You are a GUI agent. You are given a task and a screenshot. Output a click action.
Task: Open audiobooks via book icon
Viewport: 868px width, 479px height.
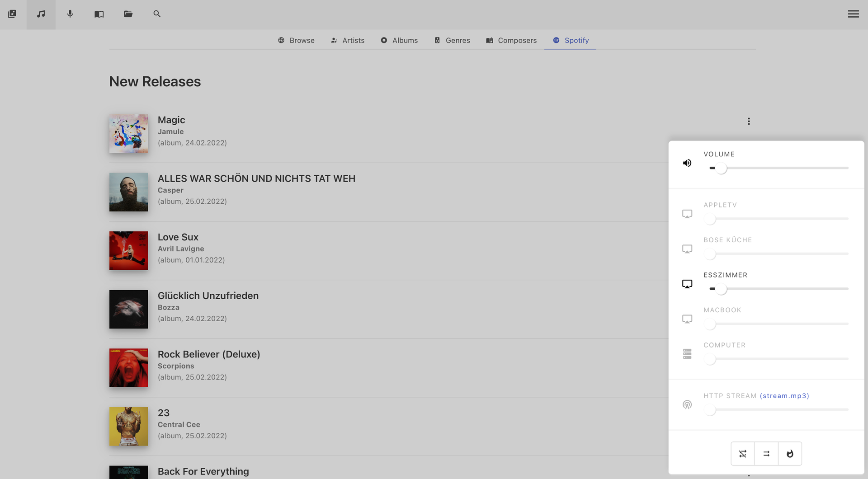click(99, 14)
